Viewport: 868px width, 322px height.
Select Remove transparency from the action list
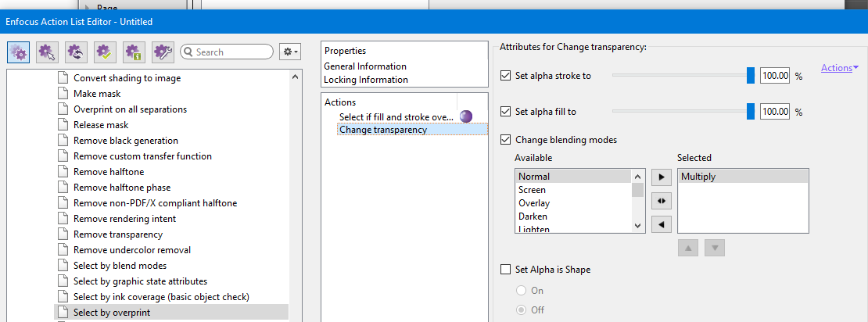coord(118,234)
